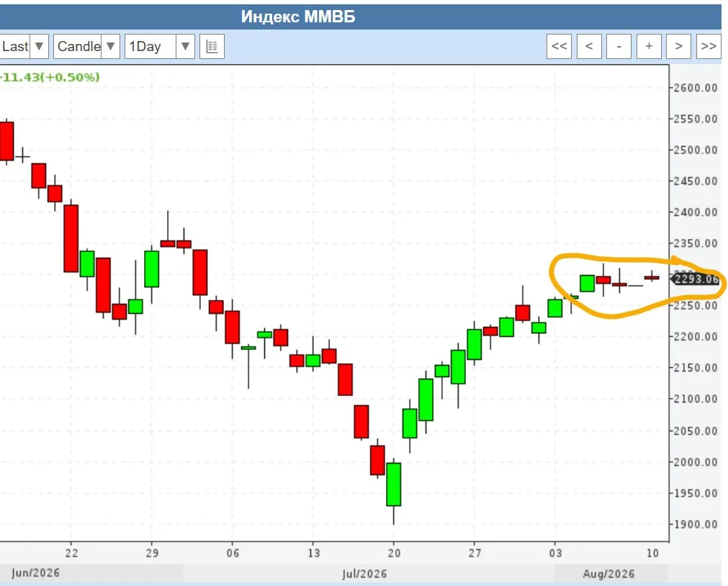Click the +0.50% change indicator text
Viewport: 728px width, 586px height.
[x=70, y=77]
